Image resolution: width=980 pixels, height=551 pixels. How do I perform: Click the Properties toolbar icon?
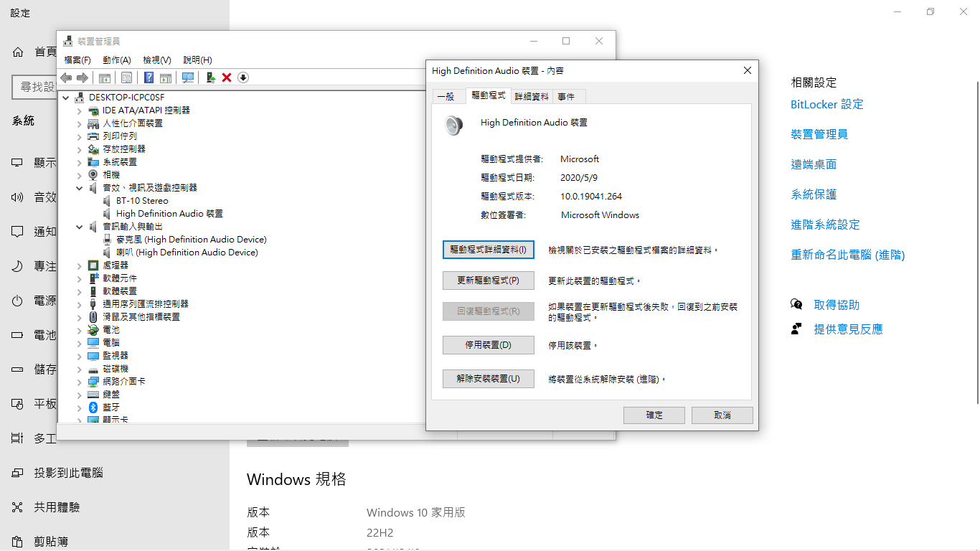point(127,77)
